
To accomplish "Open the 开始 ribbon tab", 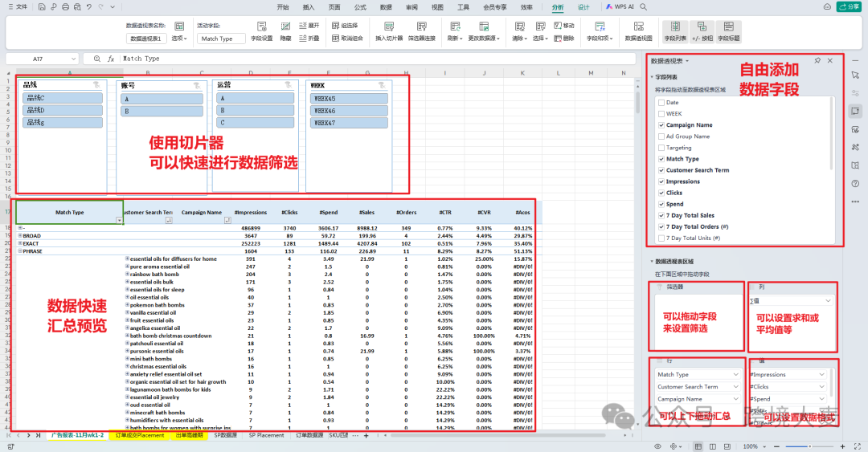I will pos(283,7).
